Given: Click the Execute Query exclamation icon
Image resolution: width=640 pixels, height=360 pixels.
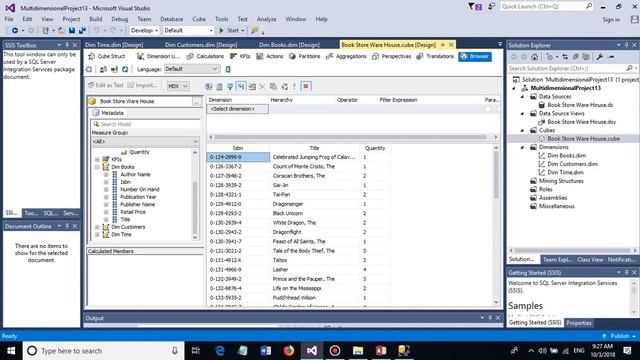Looking at the screenshot, I should (x=294, y=86).
